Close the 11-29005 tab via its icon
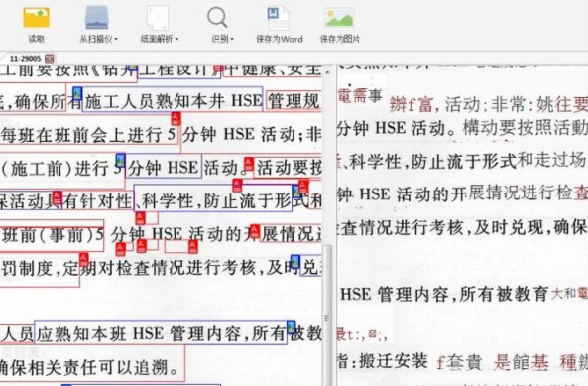Viewport: 588px width, 386px height. (x=50, y=59)
